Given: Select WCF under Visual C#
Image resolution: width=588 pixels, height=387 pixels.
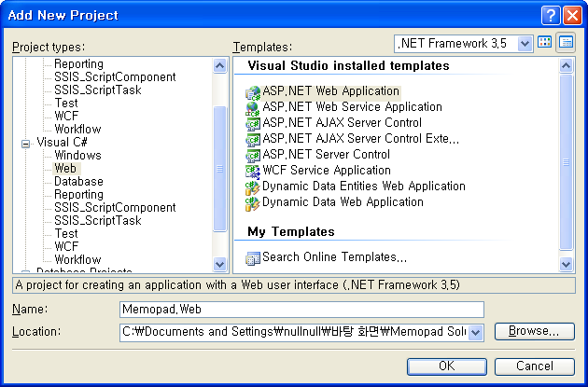Looking at the screenshot, I should point(66,247).
